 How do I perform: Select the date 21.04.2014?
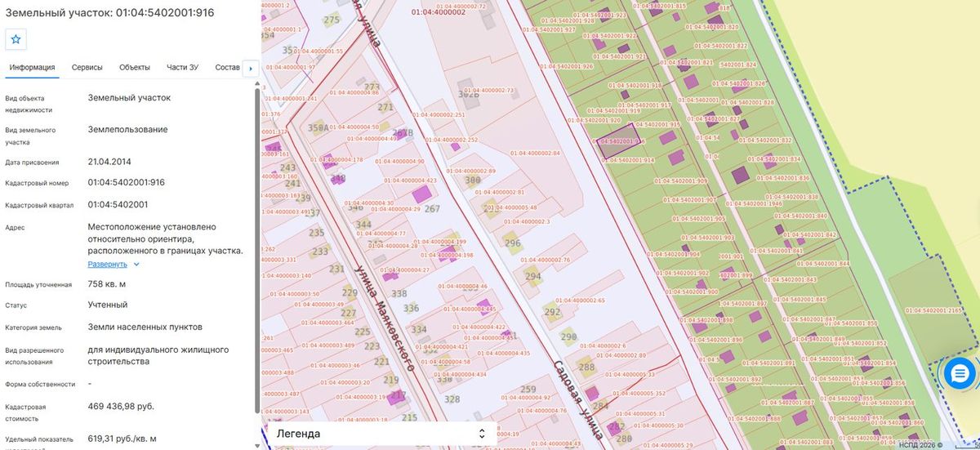pyautogui.click(x=109, y=162)
